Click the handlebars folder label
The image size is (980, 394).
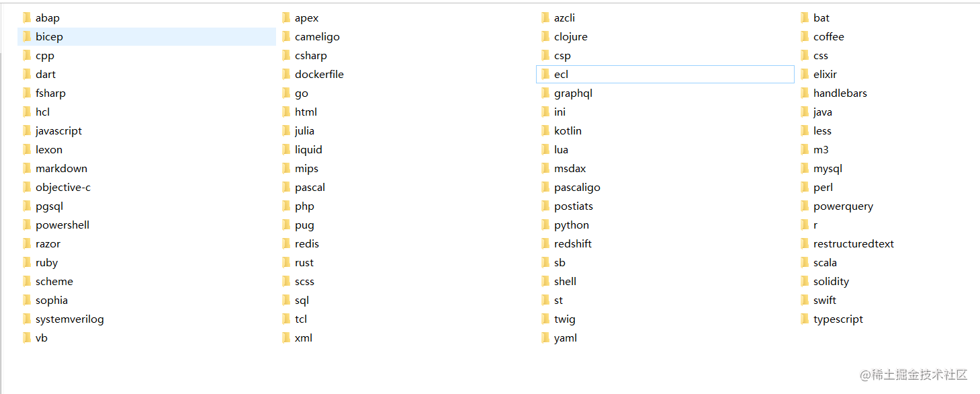point(840,93)
